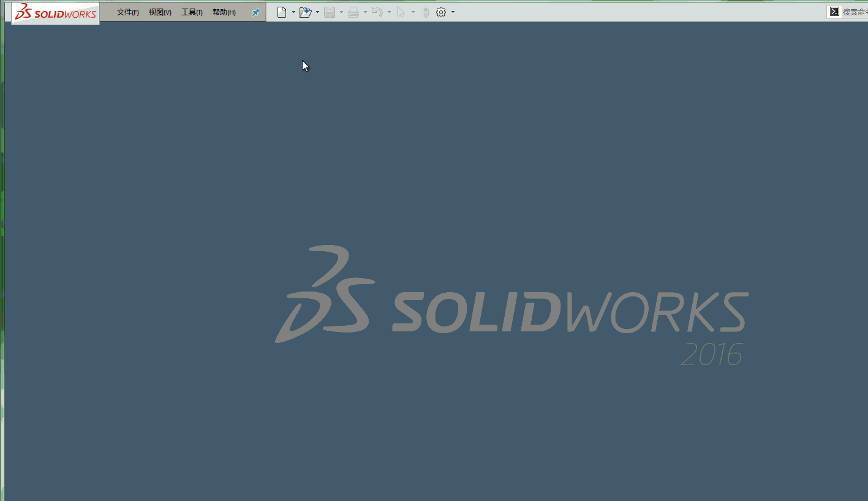Viewport: 868px width, 501px height.
Task: Focus the 搜索命令 search field
Action: pyautogui.click(x=855, y=12)
